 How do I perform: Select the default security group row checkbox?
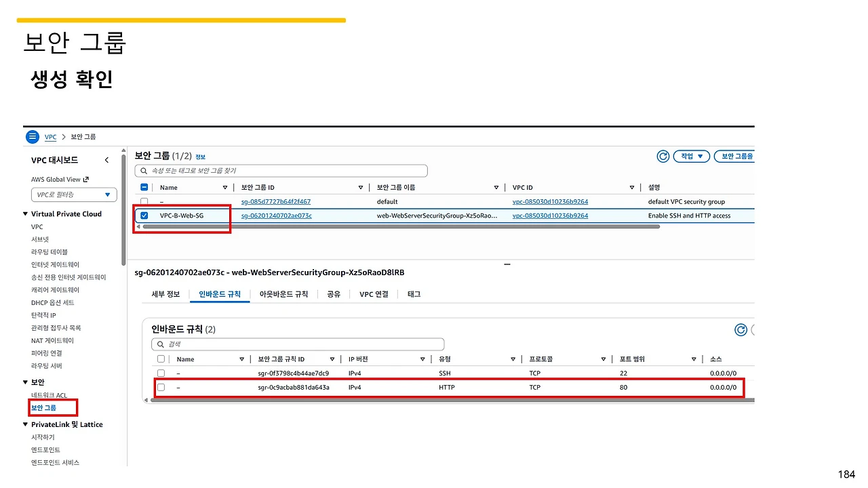point(144,202)
